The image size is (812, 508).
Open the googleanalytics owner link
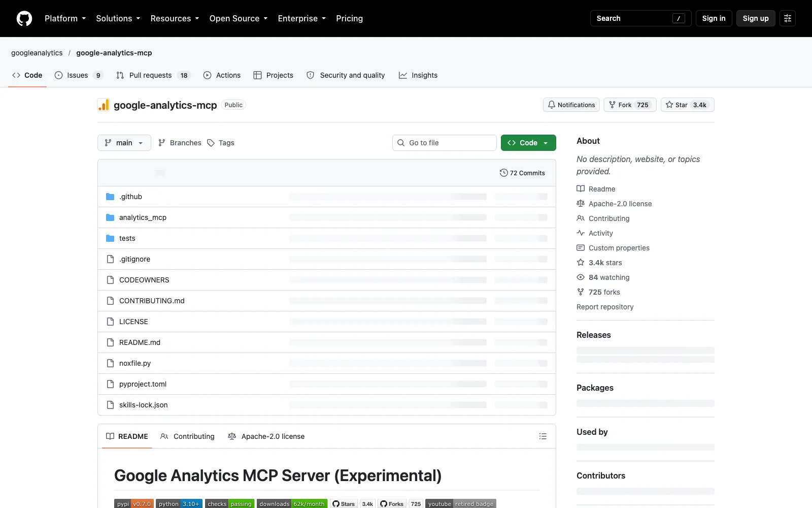37,53
